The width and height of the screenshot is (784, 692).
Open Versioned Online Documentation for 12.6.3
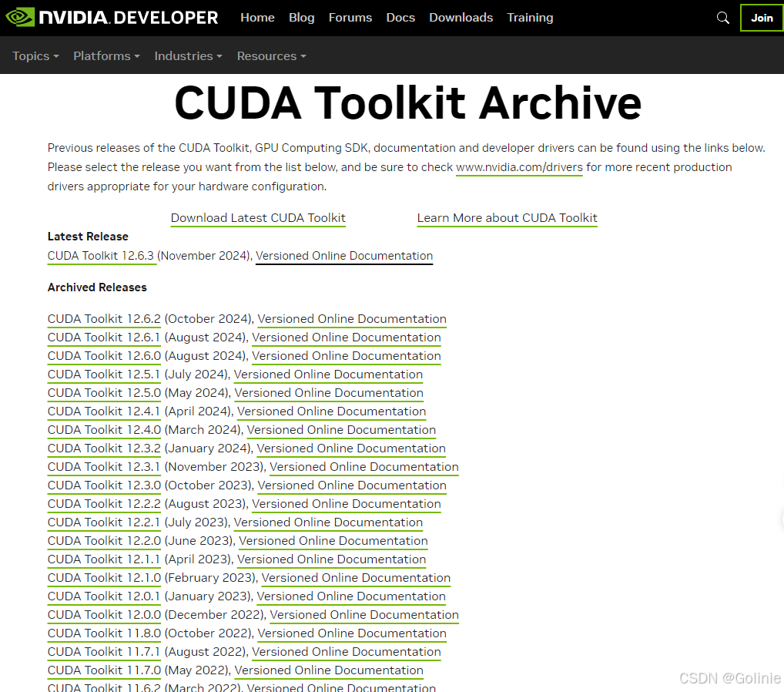(344, 256)
